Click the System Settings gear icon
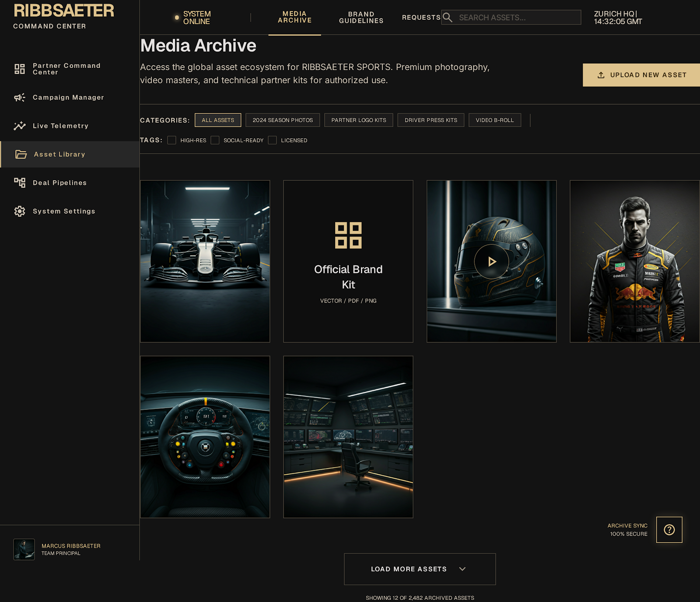This screenshot has width=700, height=602. click(20, 211)
